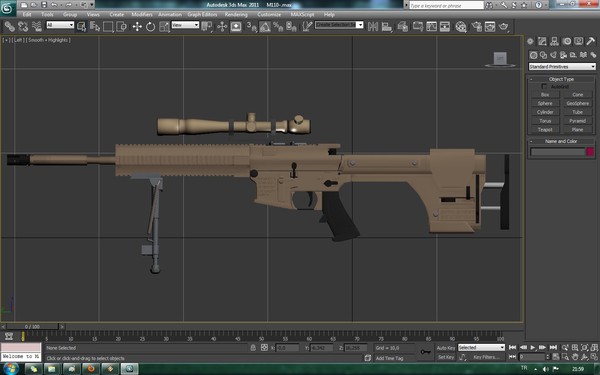Image resolution: width=600 pixels, height=375 pixels.
Task: Create a Box primitive button
Action: click(x=545, y=95)
